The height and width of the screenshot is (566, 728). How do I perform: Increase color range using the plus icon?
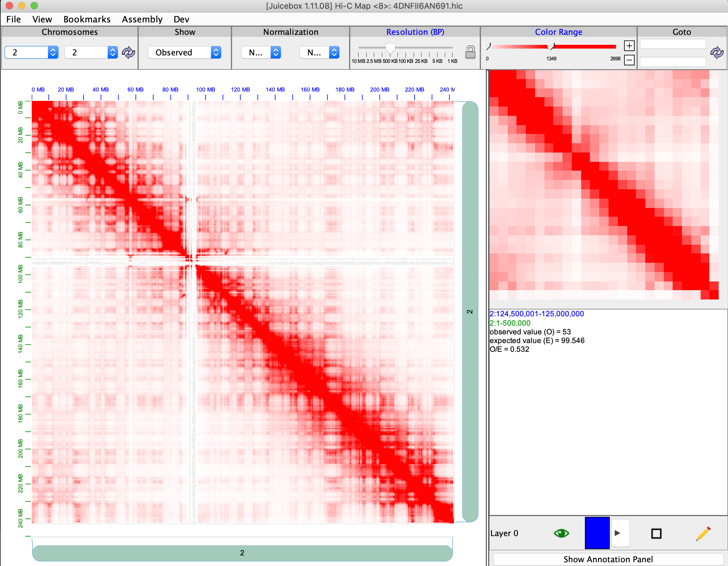(629, 46)
